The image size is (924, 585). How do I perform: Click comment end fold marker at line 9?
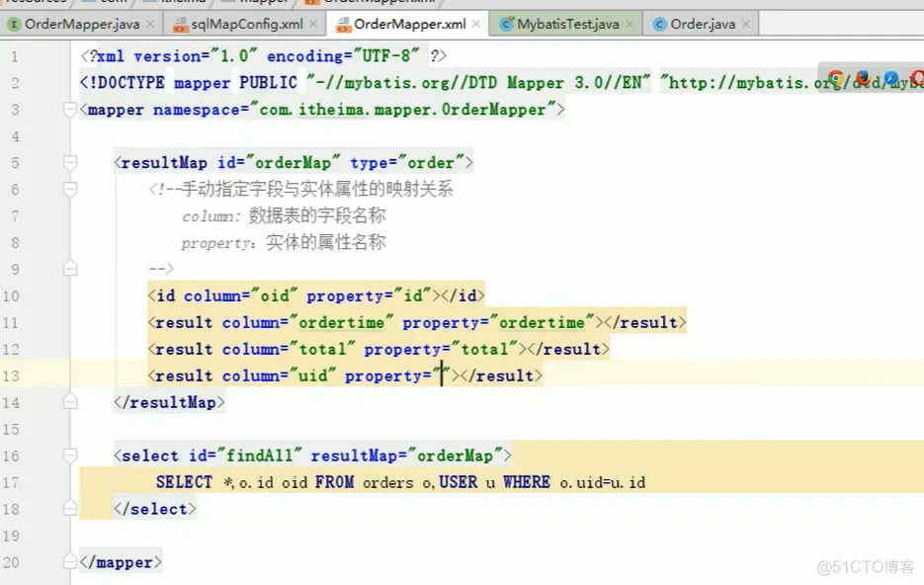coord(69,269)
